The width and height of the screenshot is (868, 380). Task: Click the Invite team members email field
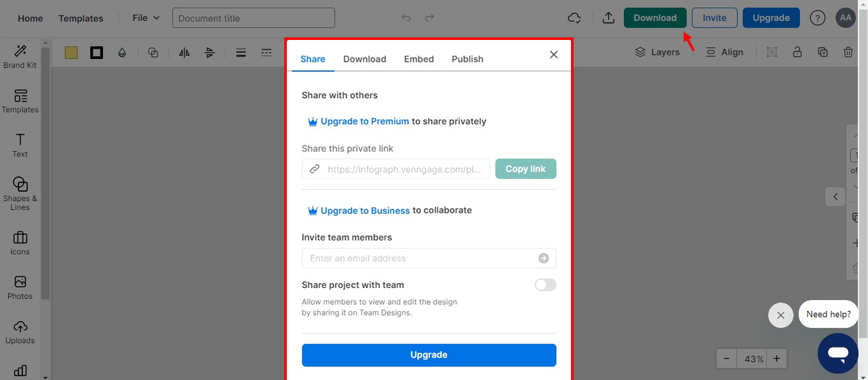pyautogui.click(x=420, y=258)
